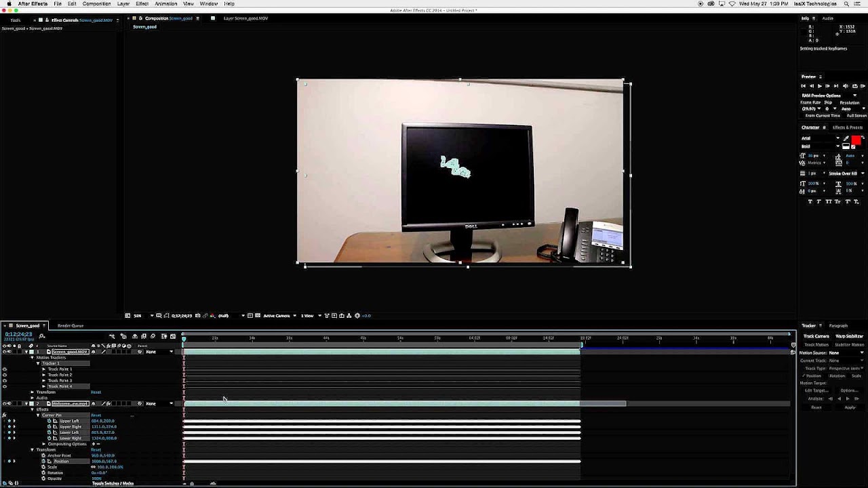Screen dimensions: 868x488
Task: Collapse the Corner Pin effect group
Action: [38, 415]
